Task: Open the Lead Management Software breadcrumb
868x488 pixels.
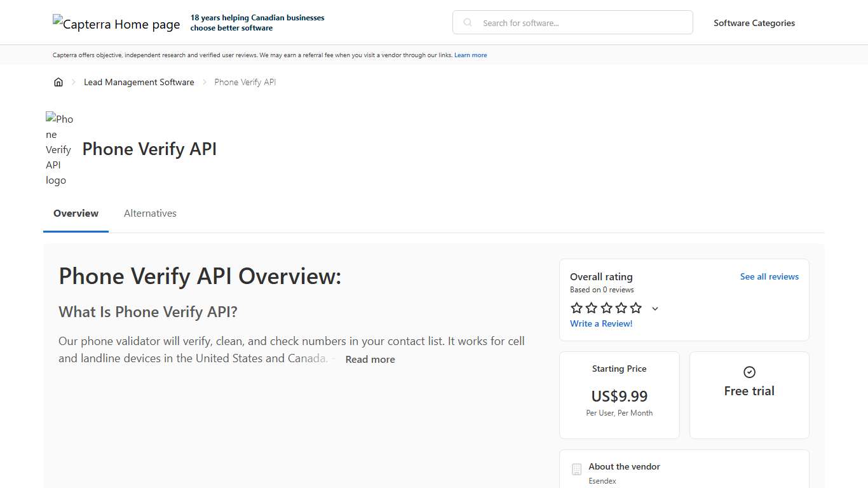Action: click(x=139, y=81)
